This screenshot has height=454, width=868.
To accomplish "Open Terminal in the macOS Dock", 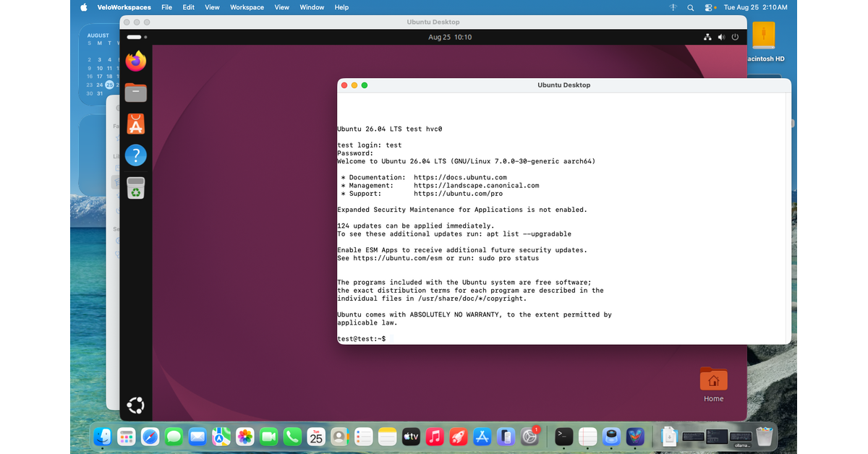I will tap(564, 436).
